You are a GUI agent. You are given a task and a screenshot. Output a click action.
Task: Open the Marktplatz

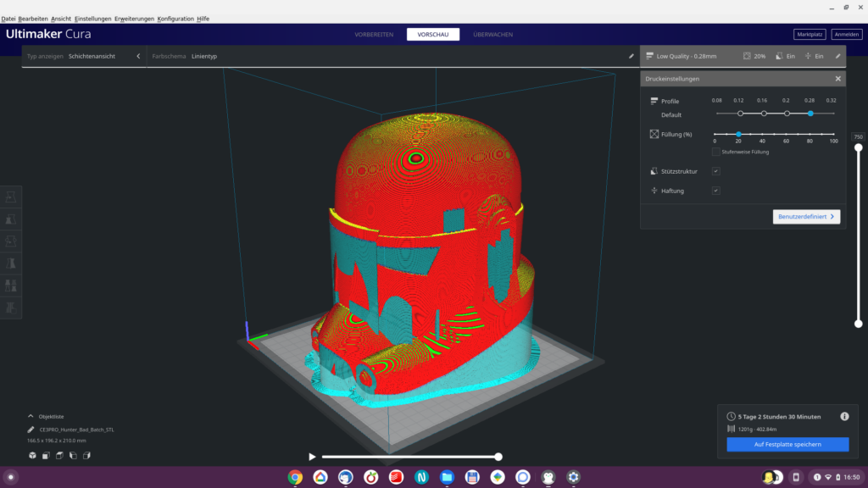pos(810,34)
